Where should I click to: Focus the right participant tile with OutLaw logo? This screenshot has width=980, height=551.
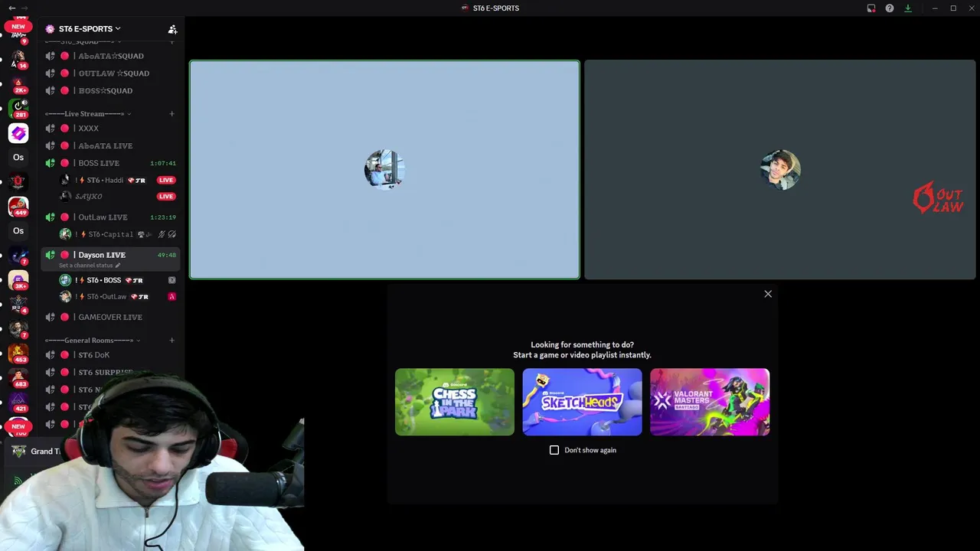coord(780,170)
